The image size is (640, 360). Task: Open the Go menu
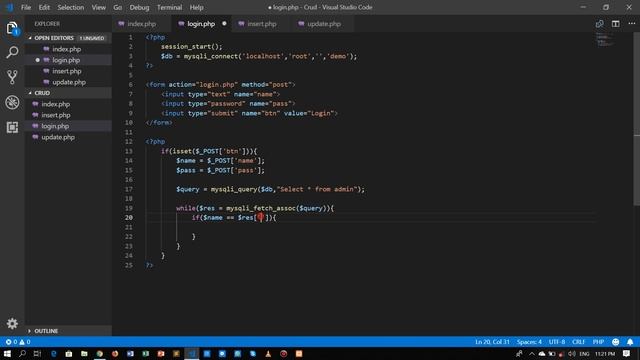[x=118, y=7]
